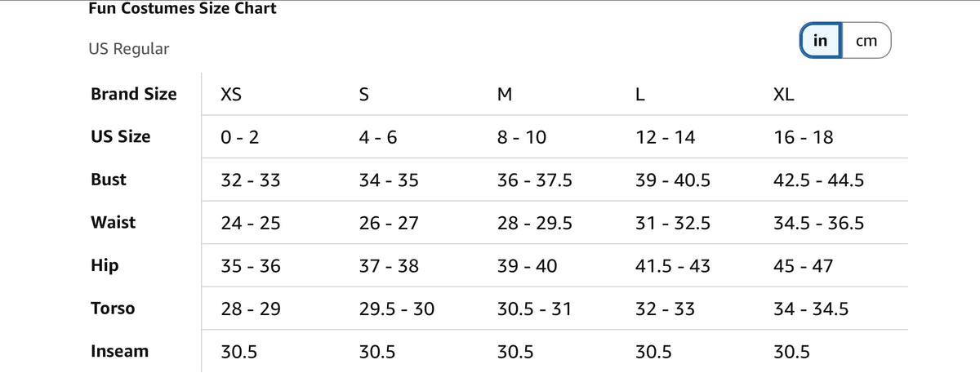Click the Inseam row label
980x382 pixels.
coord(120,352)
